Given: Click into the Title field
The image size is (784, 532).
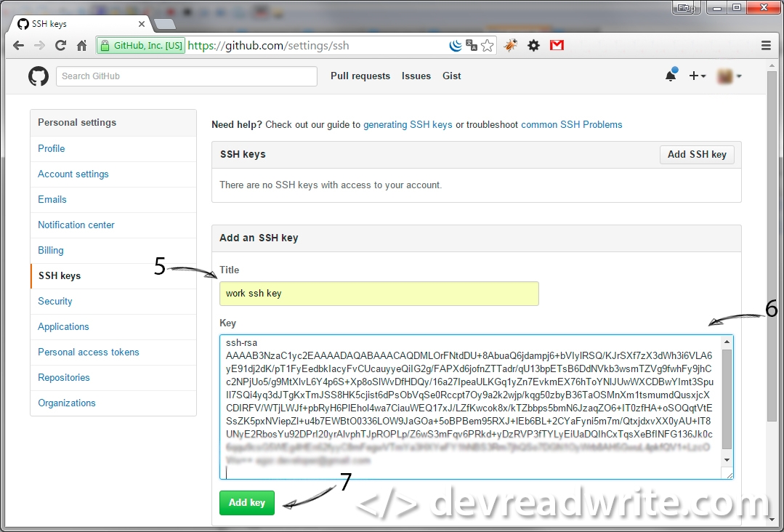Looking at the screenshot, I should point(379,294).
